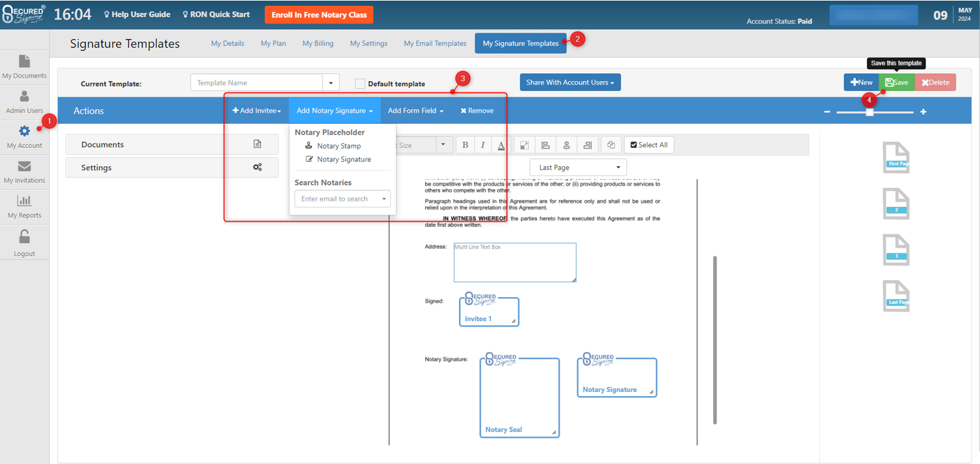Click the Bold formatting button
980x464 pixels.
[x=465, y=145]
